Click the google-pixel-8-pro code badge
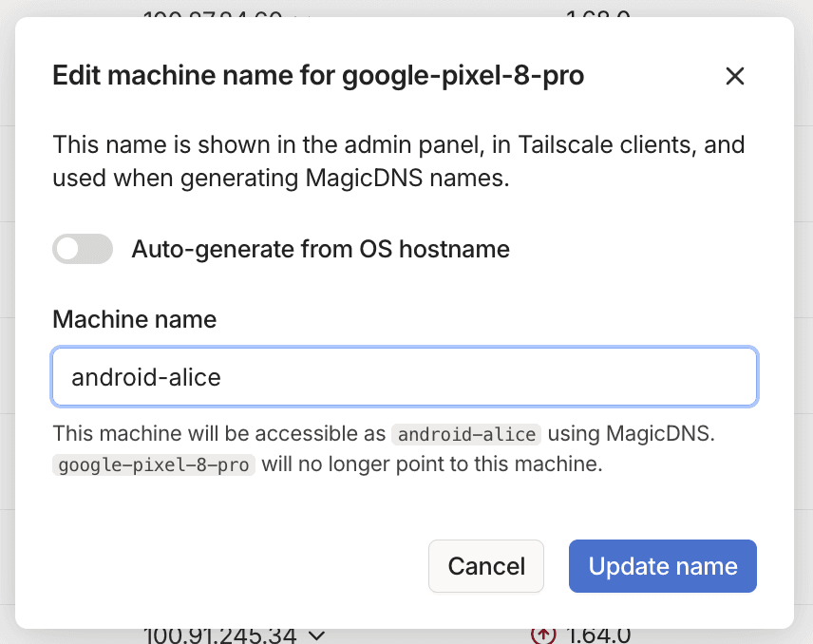The width and height of the screenshot is (813, 644). pyautogui.click(x=153, y=465)
